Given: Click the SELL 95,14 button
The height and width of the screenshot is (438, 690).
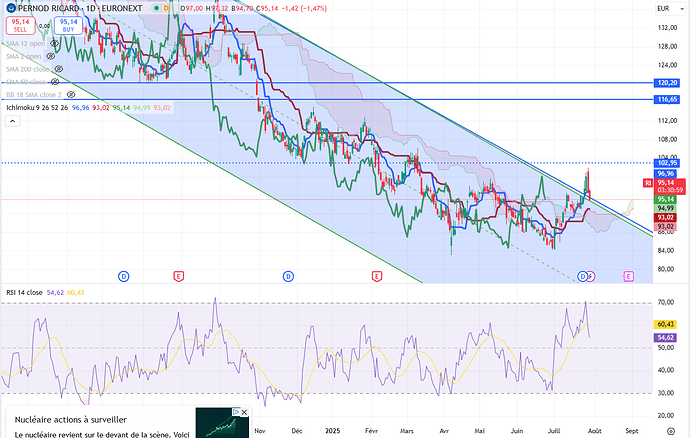Looking at the screenshot, I should (x=15, y=24).
